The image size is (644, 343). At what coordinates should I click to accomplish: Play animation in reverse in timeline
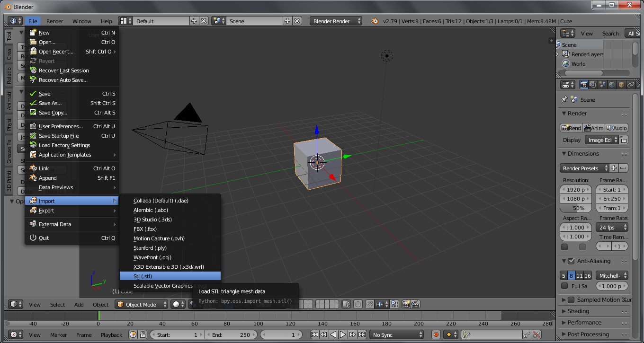[333, 334]
